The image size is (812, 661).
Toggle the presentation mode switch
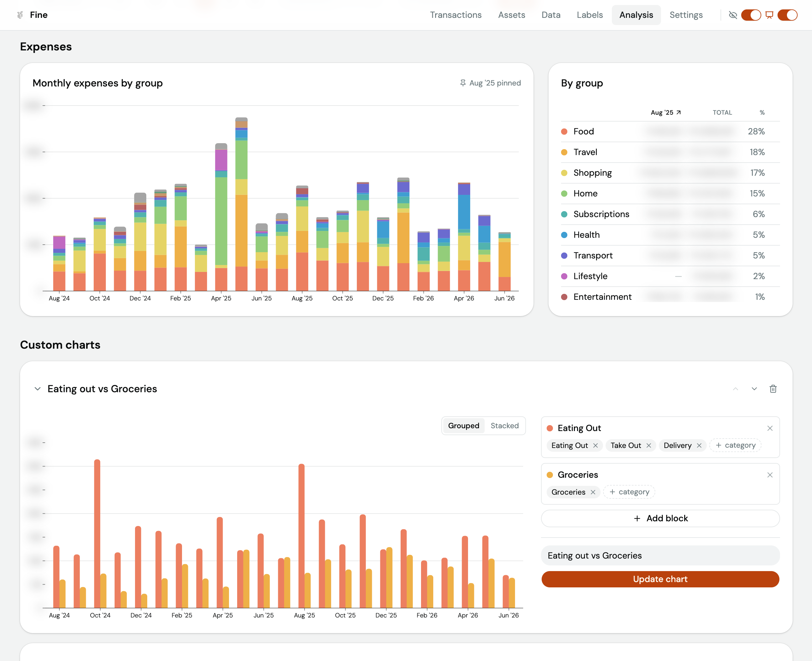click(787, 15)
